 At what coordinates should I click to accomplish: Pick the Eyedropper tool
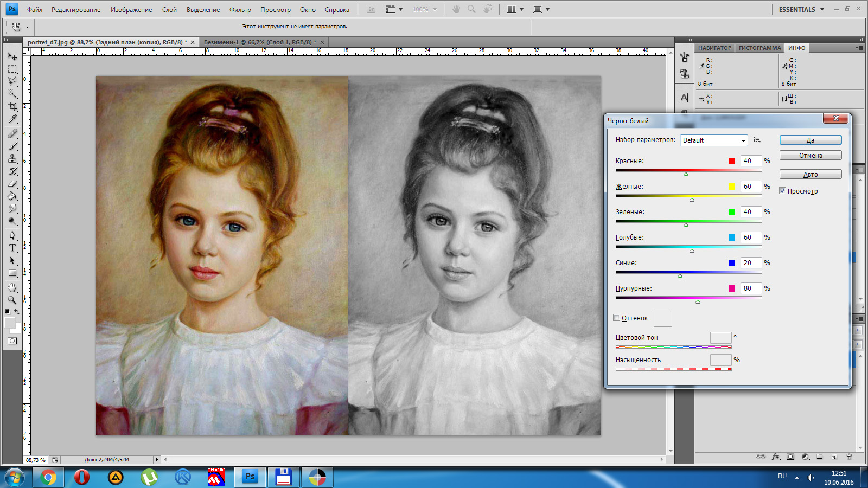point(12,119)
